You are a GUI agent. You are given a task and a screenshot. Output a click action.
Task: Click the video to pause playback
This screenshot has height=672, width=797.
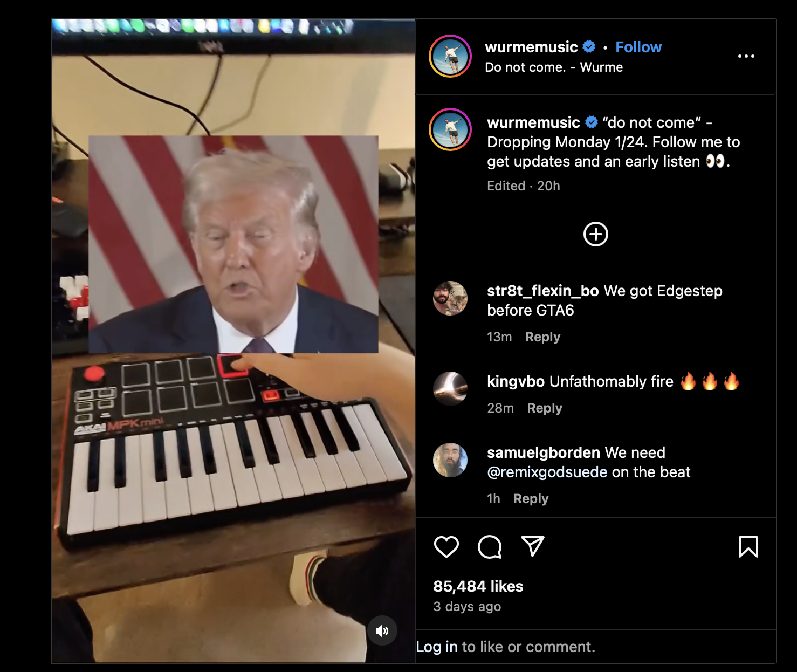233,341
